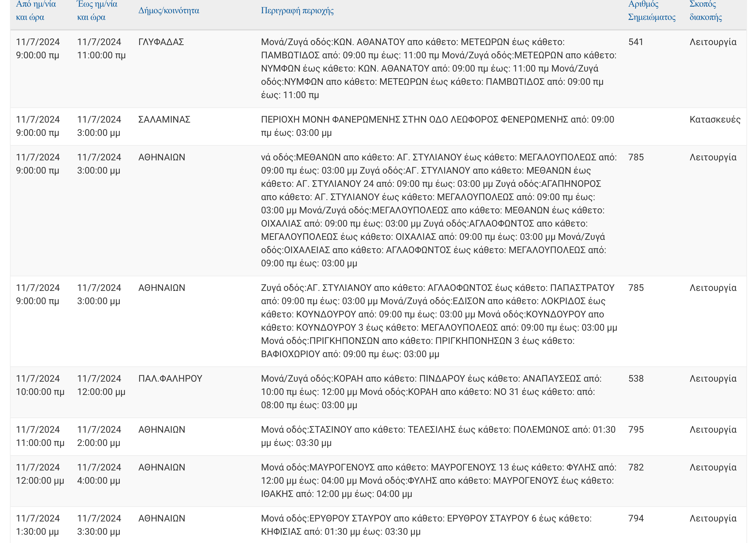Click the 'Δήμος/κοινότητα' column header

169,11
